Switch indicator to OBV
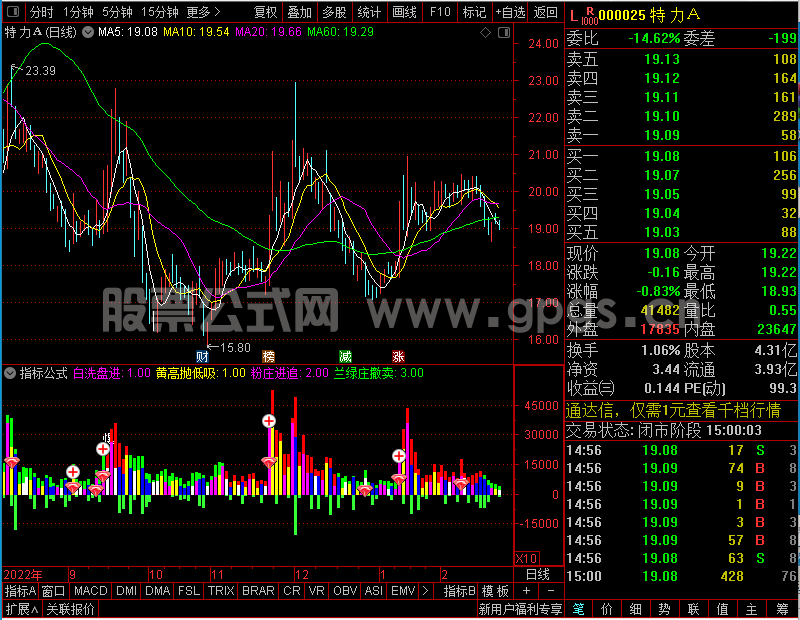The width and height of the screenshot is (800, 620). 345,591
